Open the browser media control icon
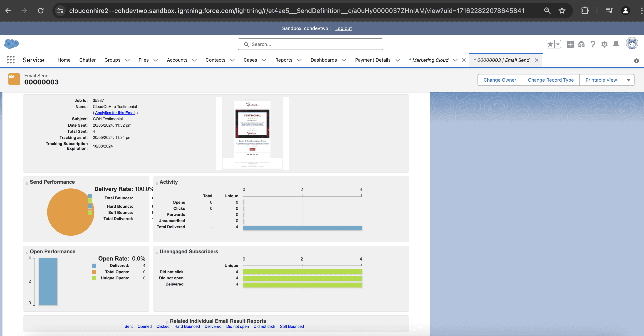 [x=609, y=10]
